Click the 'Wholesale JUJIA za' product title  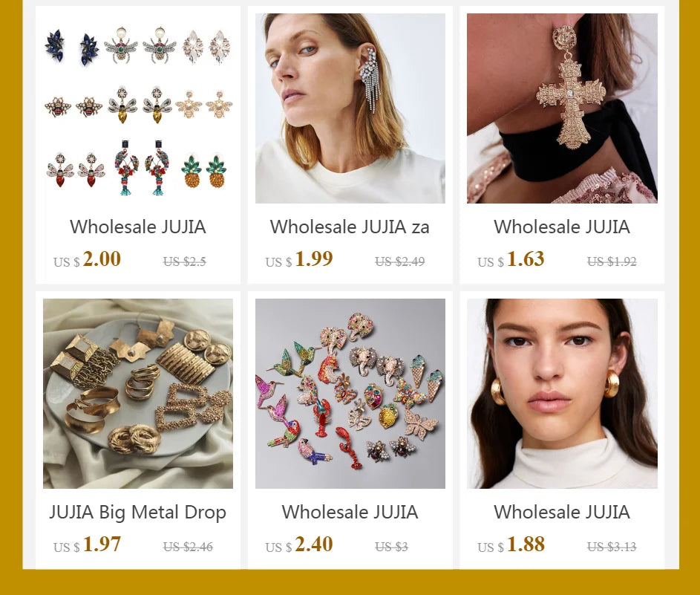[x=350, y=227]
